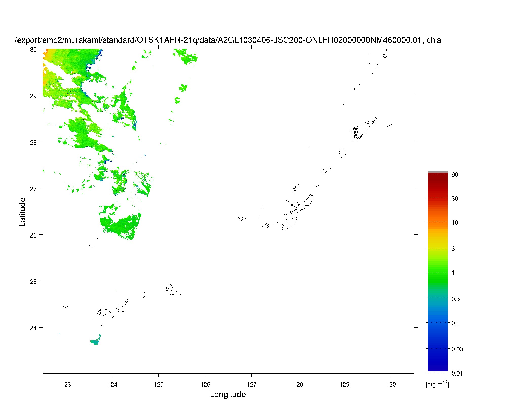Viewport: 532px width, 406px height.
Task: Click latitude tick label 29
Action: 33,96
